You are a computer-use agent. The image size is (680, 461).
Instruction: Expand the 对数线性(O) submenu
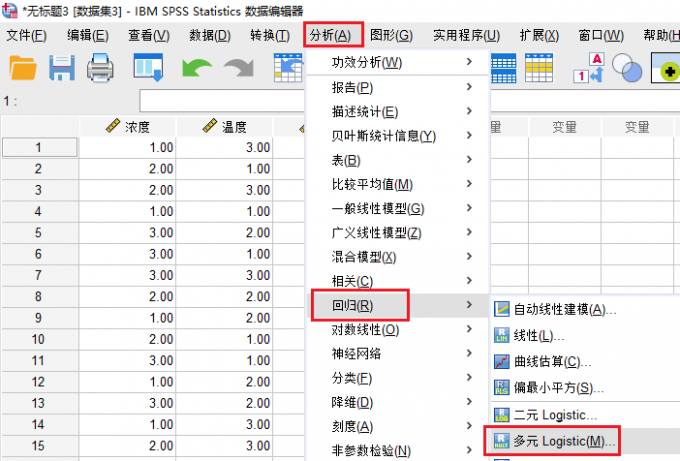(398, 330)
